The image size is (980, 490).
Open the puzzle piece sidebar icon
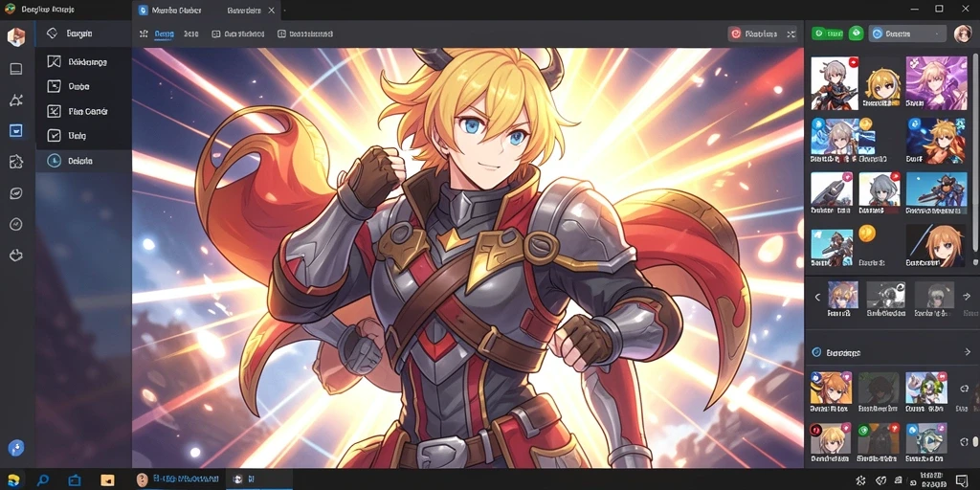[16, 162]
